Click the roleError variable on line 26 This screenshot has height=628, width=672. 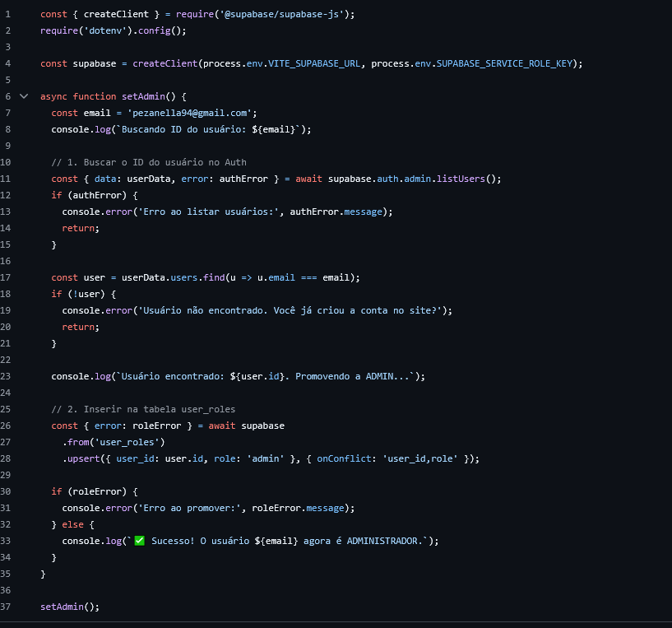pos(157,426)
